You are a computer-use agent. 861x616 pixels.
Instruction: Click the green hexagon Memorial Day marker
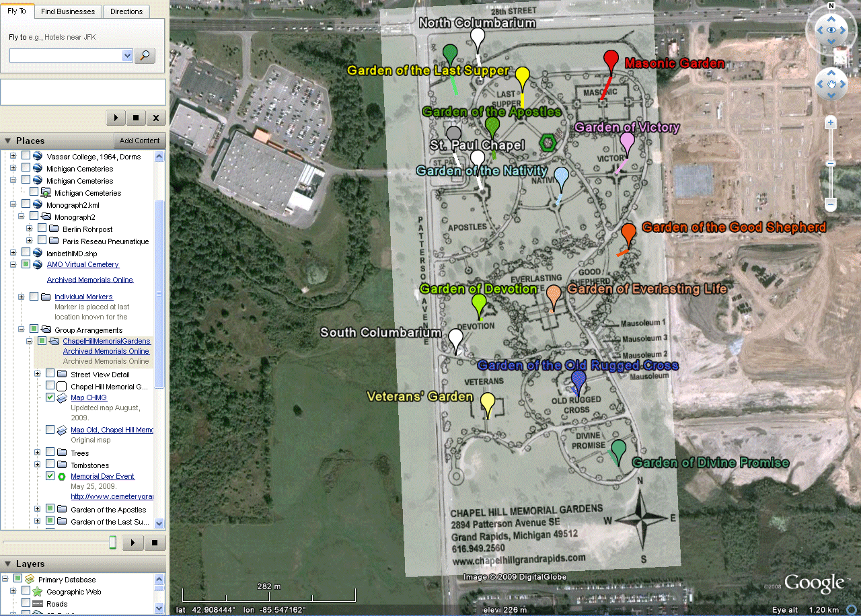click(x=548, y=142)
